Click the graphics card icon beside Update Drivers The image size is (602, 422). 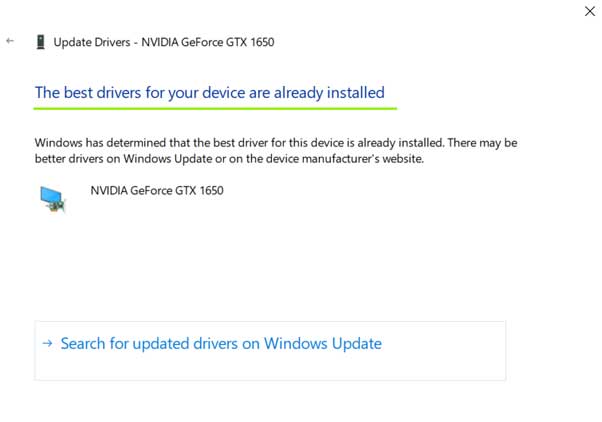(40, 42)
